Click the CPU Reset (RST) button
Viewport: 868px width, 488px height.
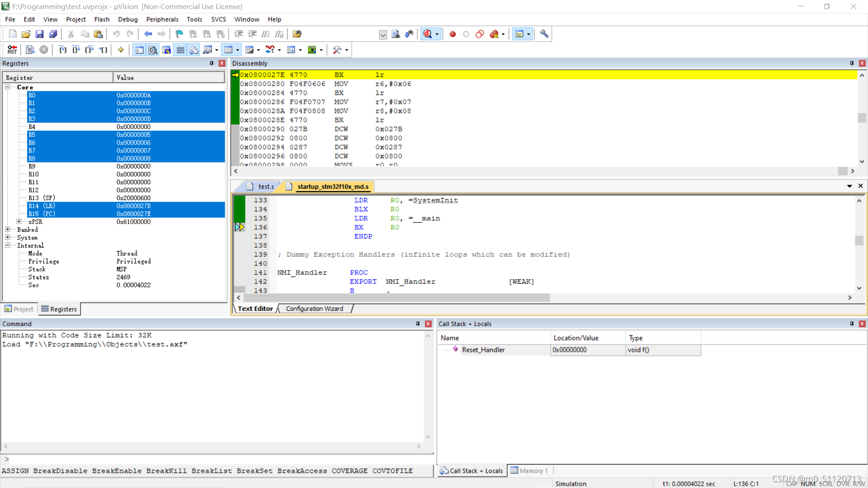[x=12, y=50]
